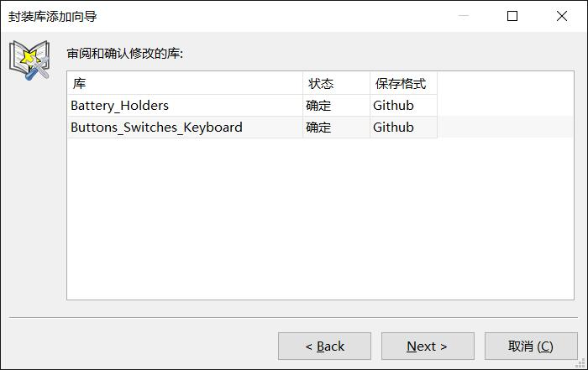
Task: Click the resize grip at dialog corner
Action: click(x=580, y=363)
